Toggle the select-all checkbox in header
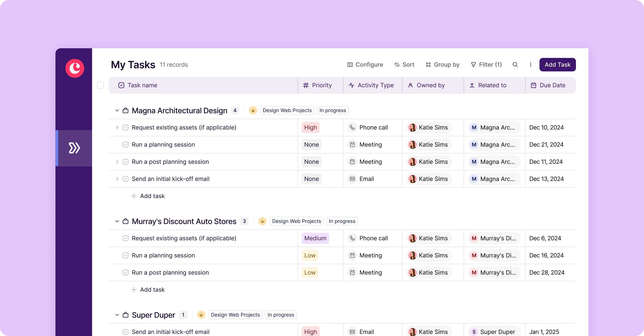 coord(100,85)
